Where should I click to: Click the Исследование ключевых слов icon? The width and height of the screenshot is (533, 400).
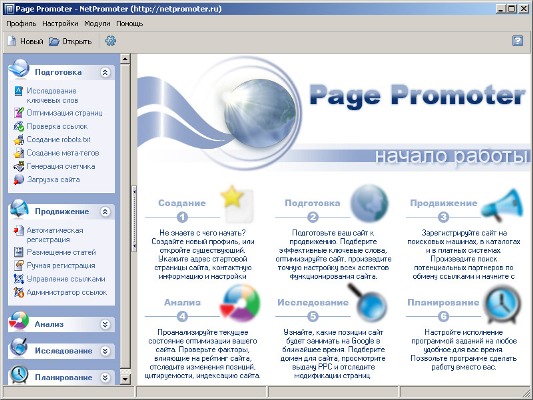click(18, 91)
